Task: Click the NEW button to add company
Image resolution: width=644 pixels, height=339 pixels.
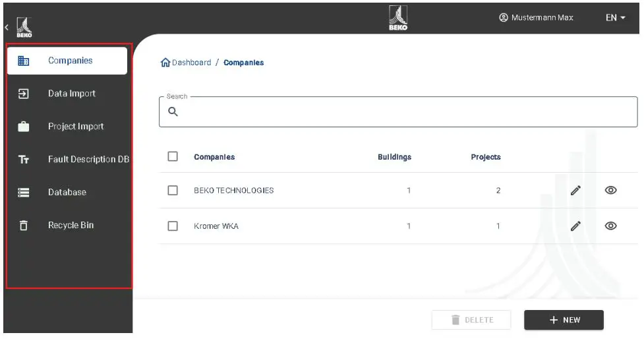Action: click(x=564, y=320)
